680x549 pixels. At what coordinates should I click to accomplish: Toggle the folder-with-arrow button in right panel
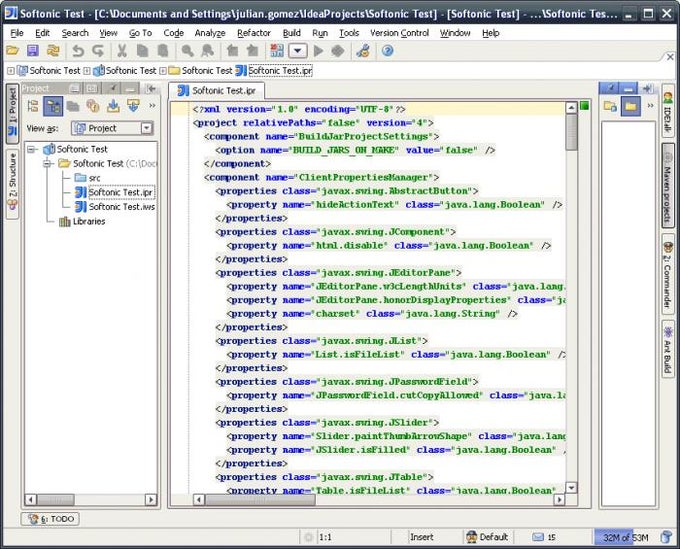[610, 106]
